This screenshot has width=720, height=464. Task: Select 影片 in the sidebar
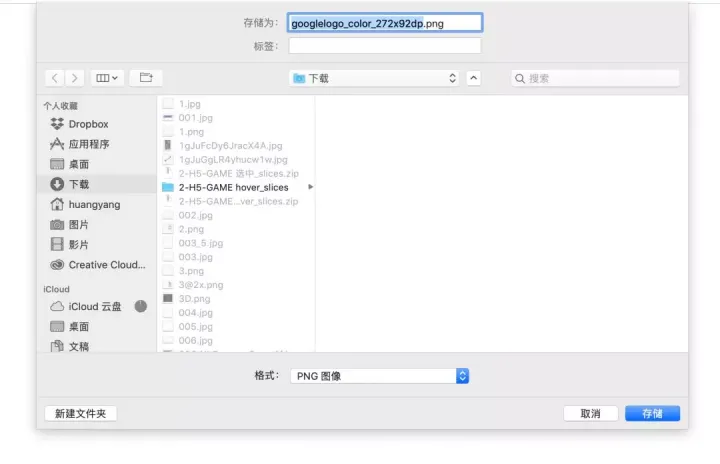tap(97, 244)
